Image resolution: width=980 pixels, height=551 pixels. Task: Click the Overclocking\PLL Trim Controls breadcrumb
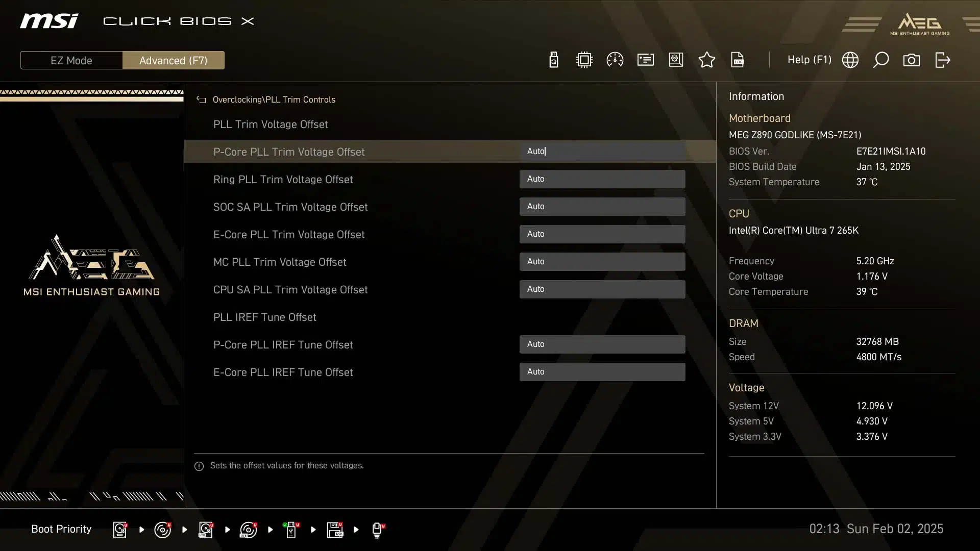(x=274, y=99)
